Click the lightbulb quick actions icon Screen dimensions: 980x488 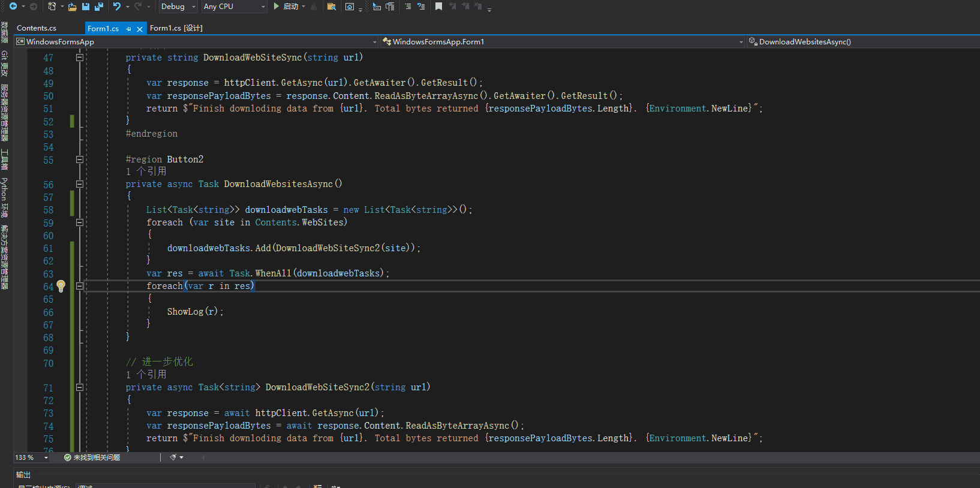[61, 286]
